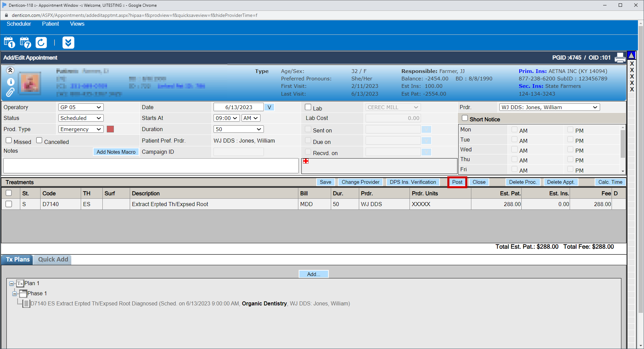The width and height of the screenshot is (644, 349).
Task: Toggle the select-all treatments header checkbox
Action: pos(9,193)
